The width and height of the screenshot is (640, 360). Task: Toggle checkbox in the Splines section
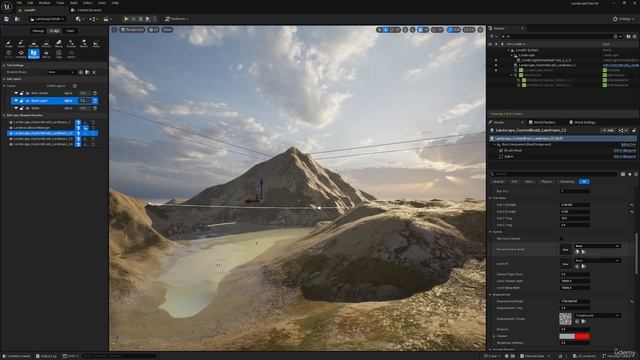(x=562, y=238)
